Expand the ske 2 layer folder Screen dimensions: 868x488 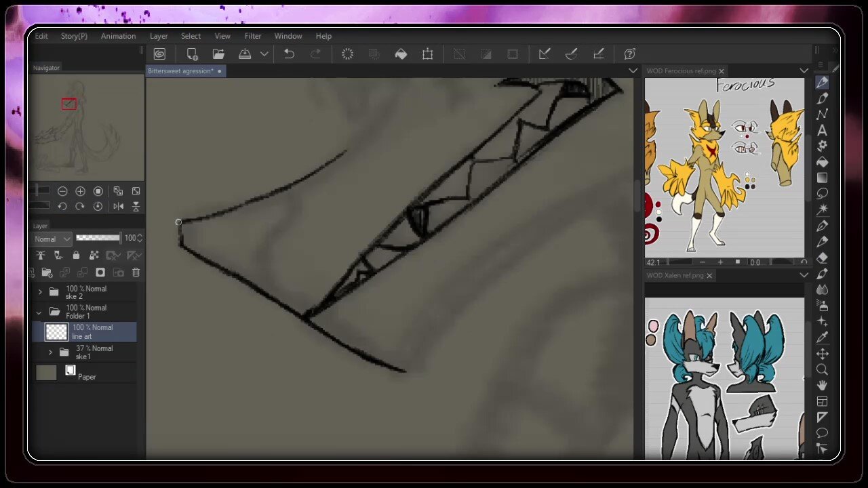[39, 291]
